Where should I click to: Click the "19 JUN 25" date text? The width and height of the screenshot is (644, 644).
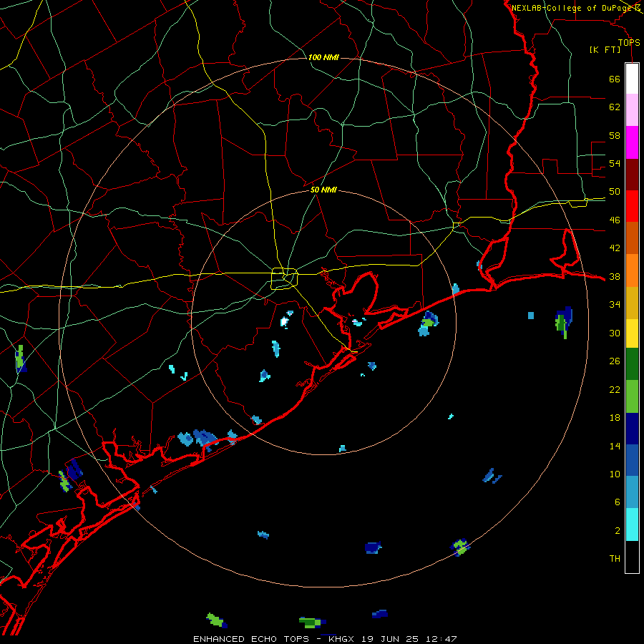coord(390,639)
